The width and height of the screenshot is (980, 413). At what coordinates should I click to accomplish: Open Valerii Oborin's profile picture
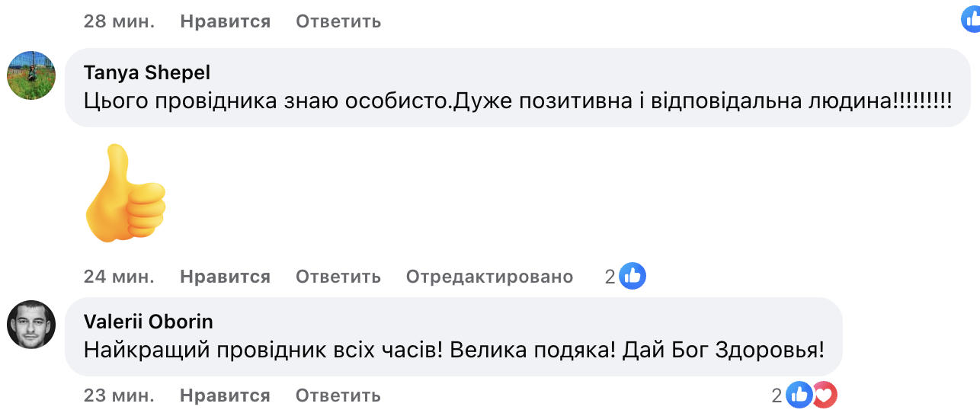click(x=31, y=325)
